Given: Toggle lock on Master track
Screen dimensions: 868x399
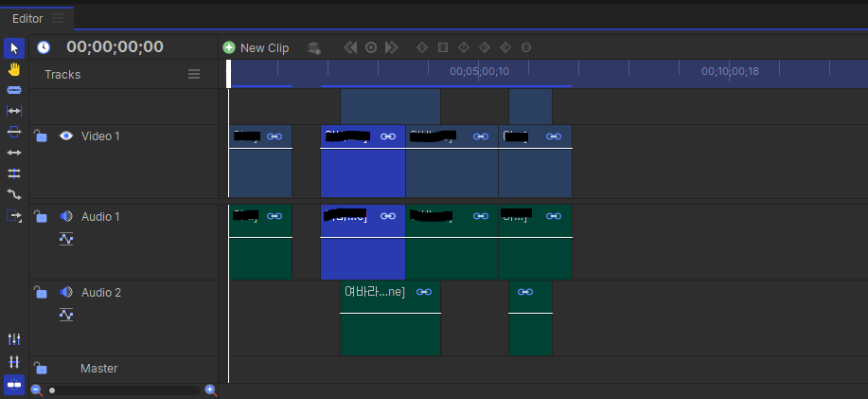Looking at the screenshot, I should pyautogui.click(x=41, y=368).
